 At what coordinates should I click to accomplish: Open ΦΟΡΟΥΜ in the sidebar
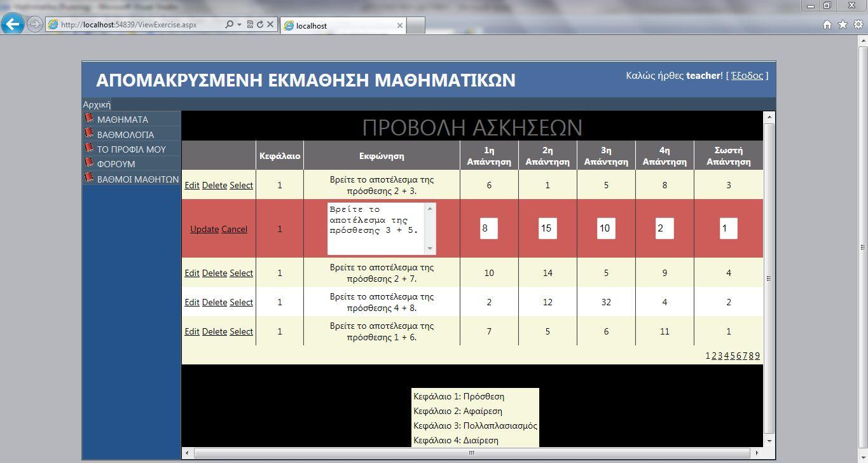coord(116,163)
